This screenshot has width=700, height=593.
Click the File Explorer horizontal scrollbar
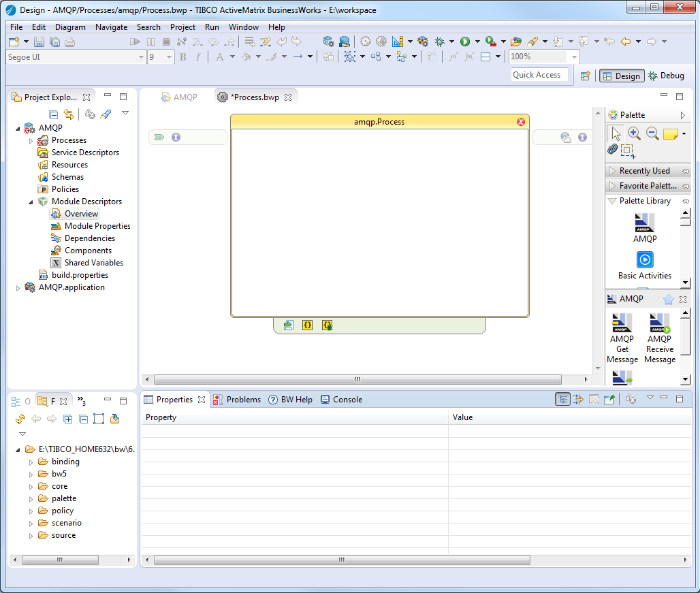coord(61,560)
